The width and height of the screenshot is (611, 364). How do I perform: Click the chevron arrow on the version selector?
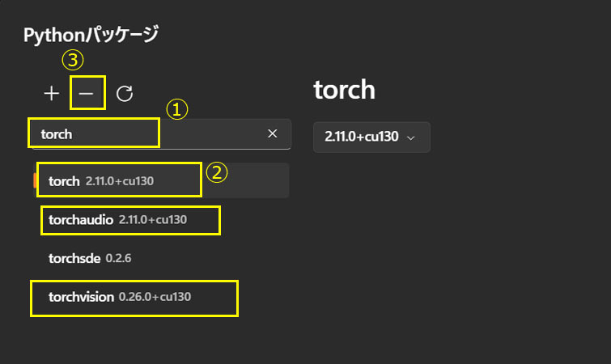click(411, 138)
